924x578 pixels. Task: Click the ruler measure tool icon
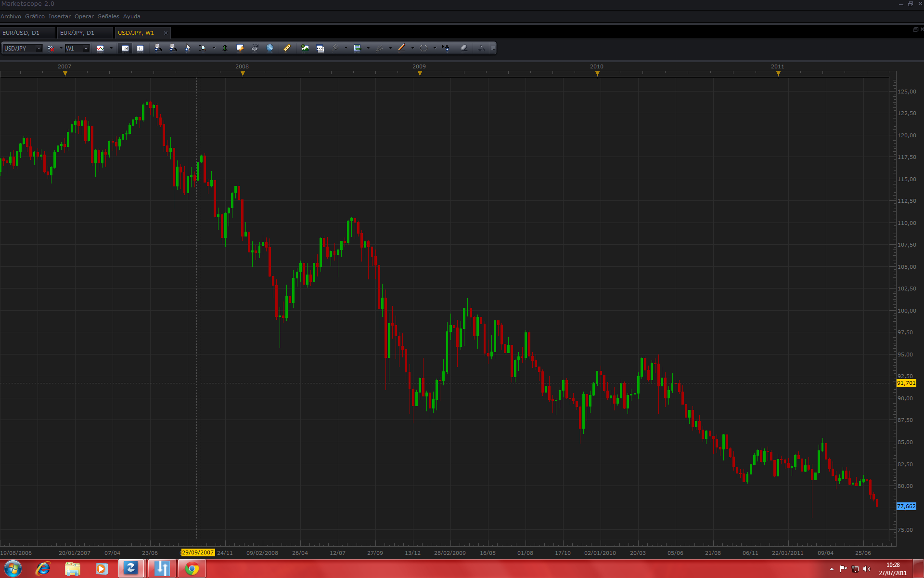287,48
